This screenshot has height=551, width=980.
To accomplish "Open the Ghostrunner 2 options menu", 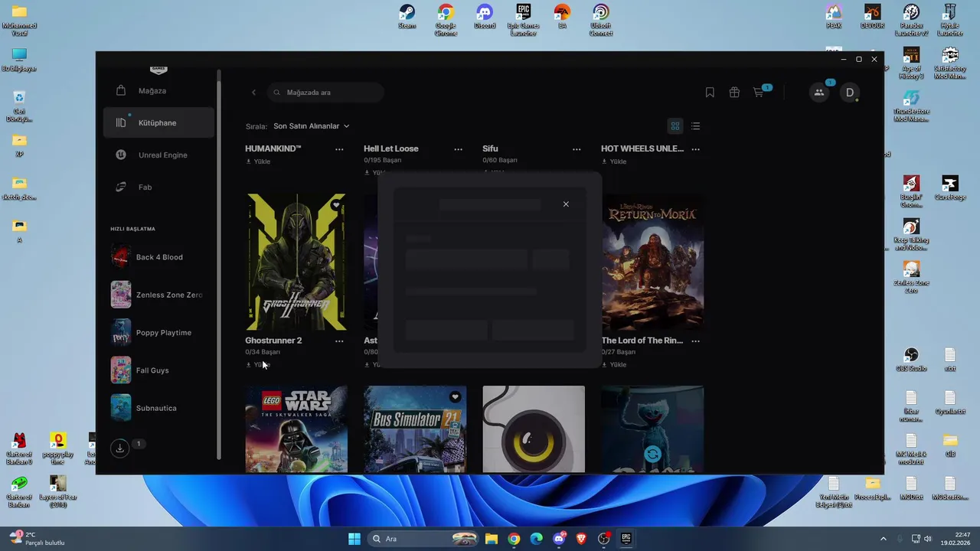I will (x=339, y=341).
